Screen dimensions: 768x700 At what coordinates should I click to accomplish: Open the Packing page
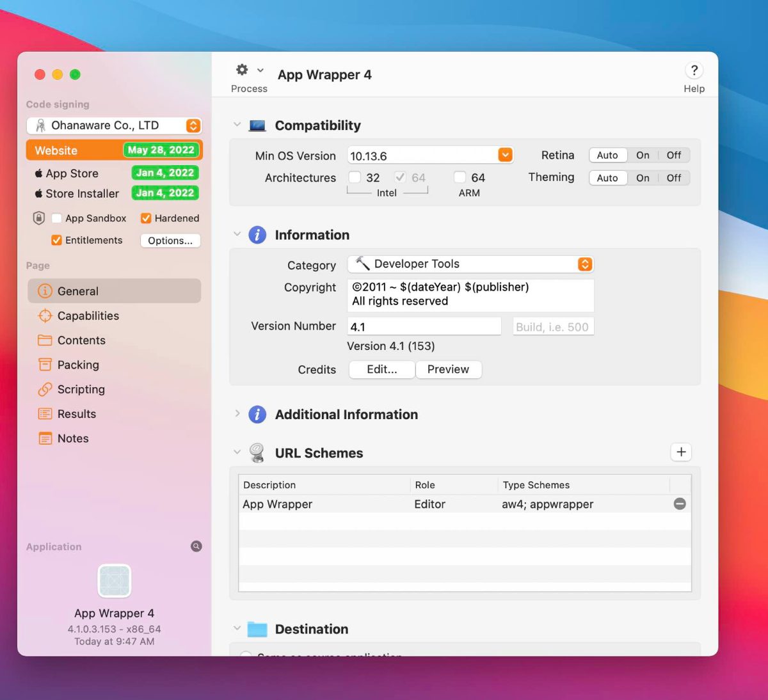tap(115, 365)
